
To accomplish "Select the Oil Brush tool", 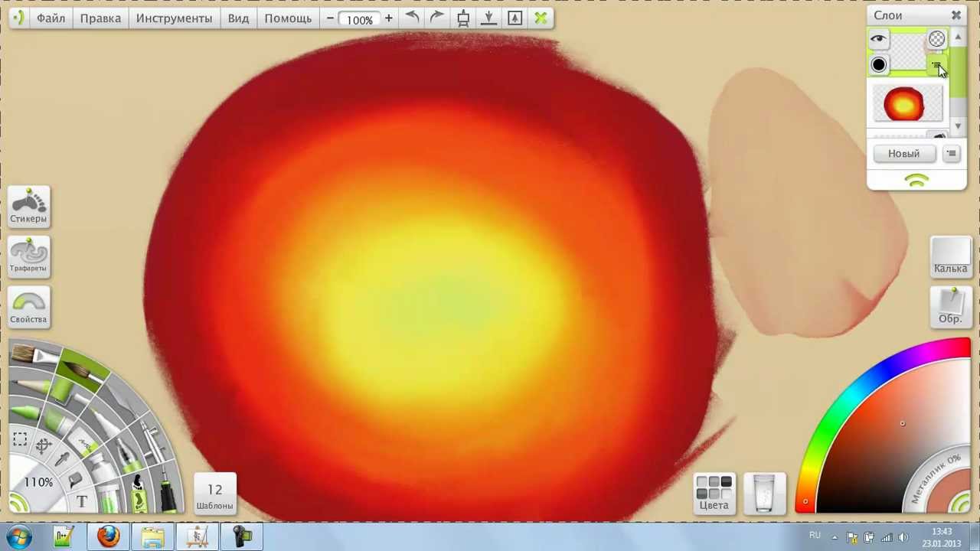I will 33,355.
